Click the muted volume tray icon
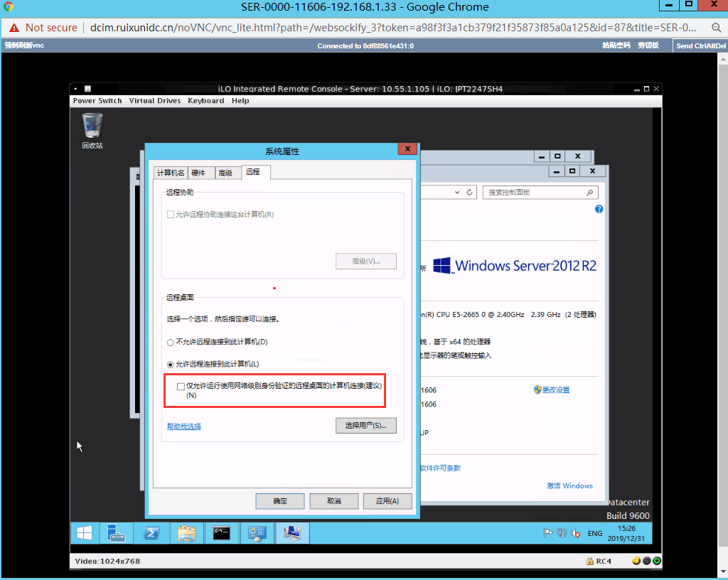This screenshot has height=580, width=728. (576, 534)
